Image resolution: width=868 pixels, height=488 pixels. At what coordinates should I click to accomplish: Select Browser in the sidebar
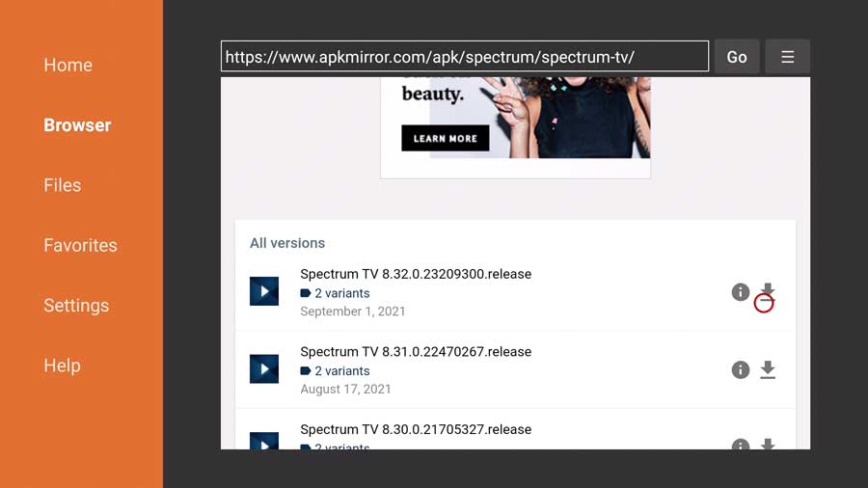[77, 125]
